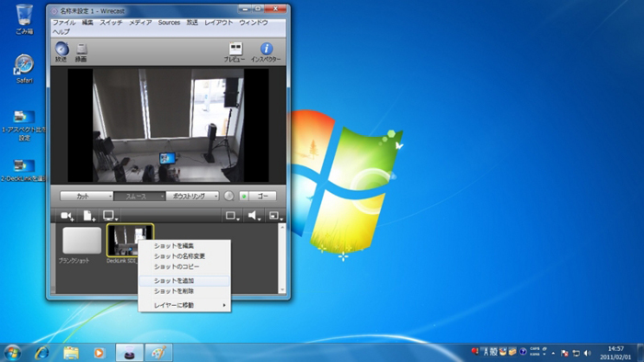Choose ショットを編集 from context menu
The width and height of the screenshot is (644, 362).
[184, 246]
